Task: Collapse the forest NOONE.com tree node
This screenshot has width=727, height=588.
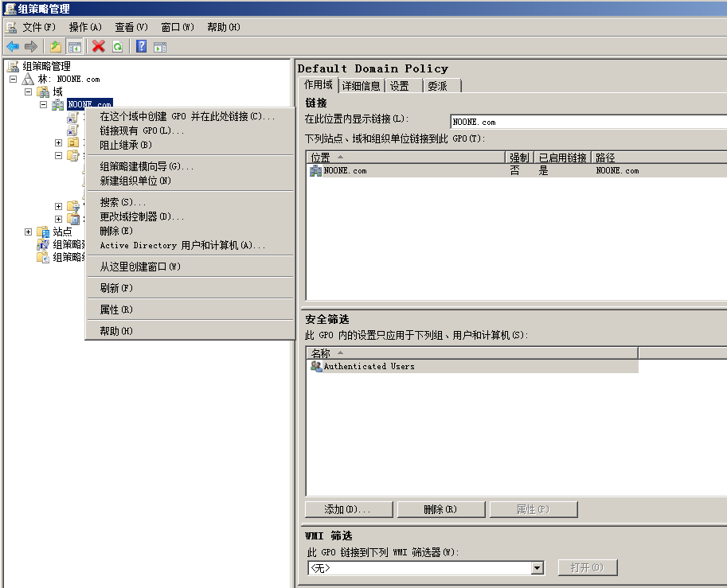Action: 14,80
